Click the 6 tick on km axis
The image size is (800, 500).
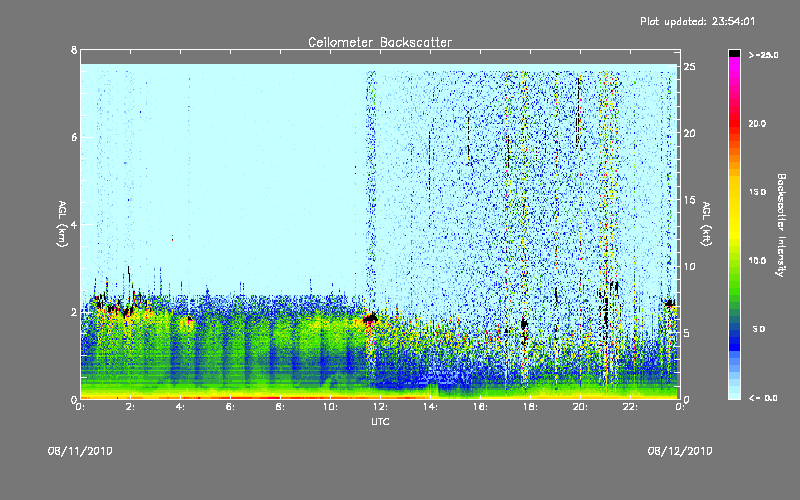pyautogui.click(x=74, y=137)
